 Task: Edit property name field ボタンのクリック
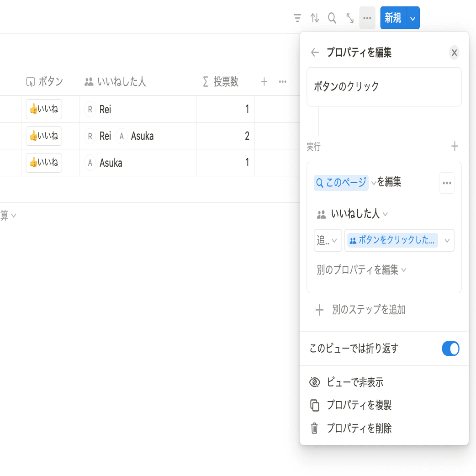384,87
